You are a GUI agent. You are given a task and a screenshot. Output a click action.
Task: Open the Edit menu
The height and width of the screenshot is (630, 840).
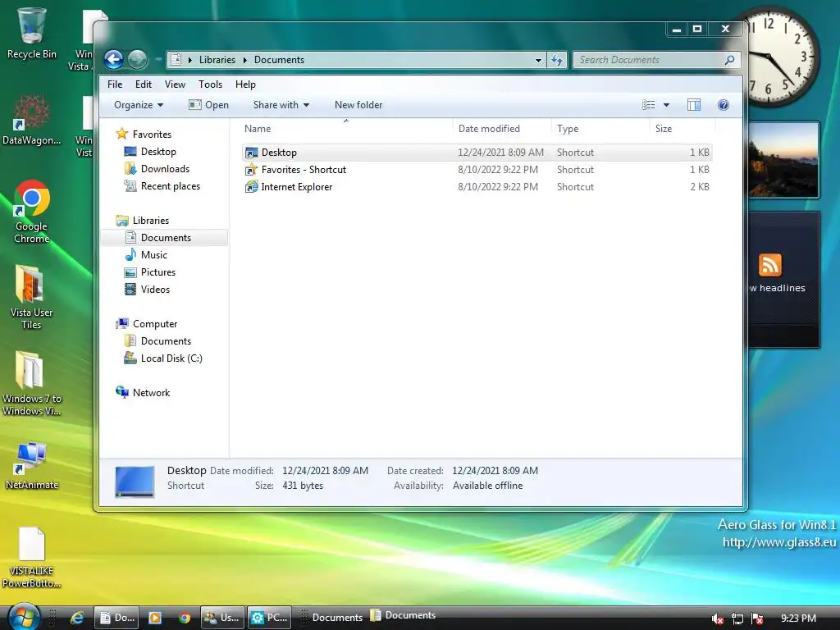coord(143,84)
